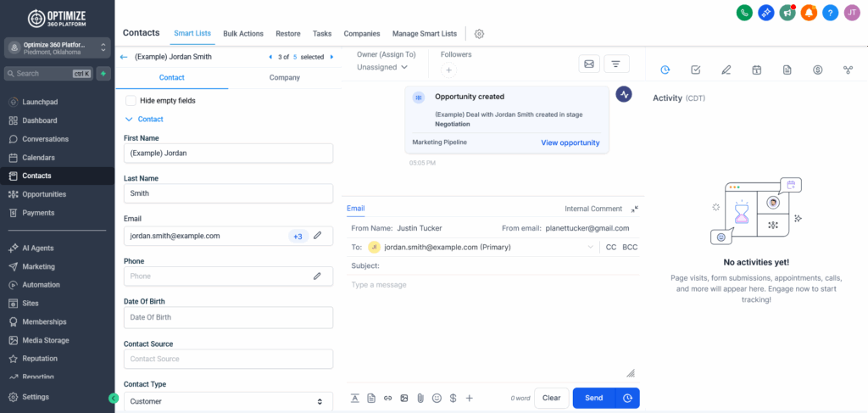This screenshot has height=413, width=868.
Task: Open the Manage Smart Lists tab
Action: point(425,33)
